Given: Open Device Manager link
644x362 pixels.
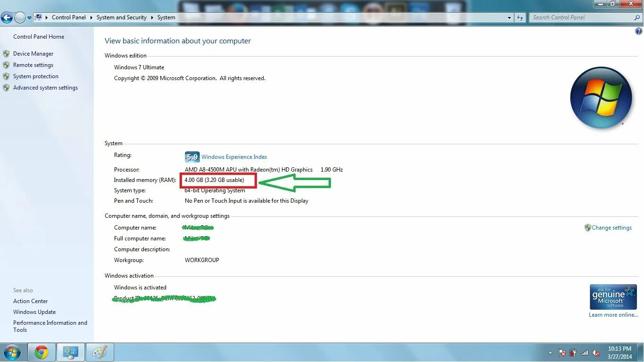Looking at the screenshot, I should coord(33,54).
